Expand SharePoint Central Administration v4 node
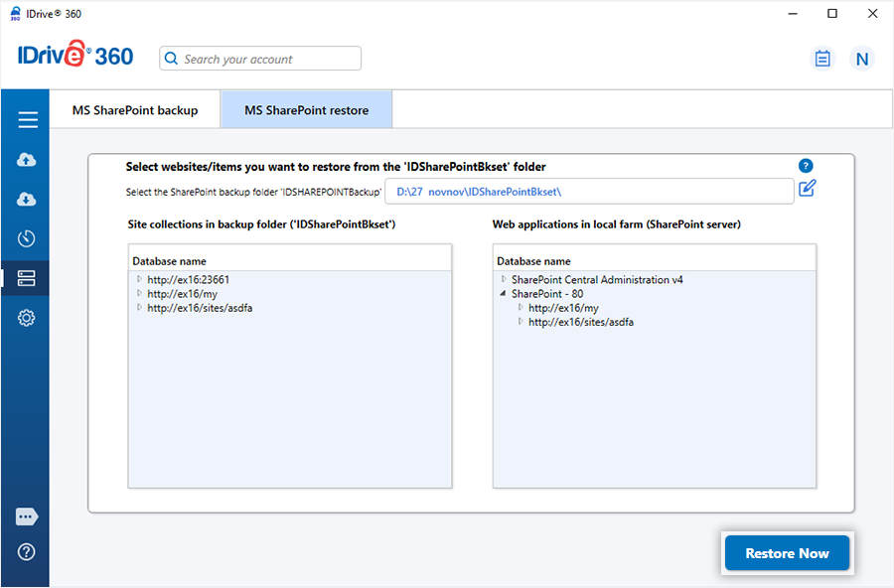The height and width of the screenshot is (588, 894). pyautogui.click(x=505, y=280)
